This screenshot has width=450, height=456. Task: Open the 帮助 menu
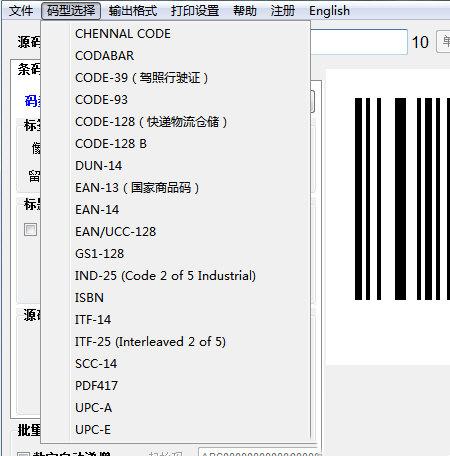[x=245, y=11]
